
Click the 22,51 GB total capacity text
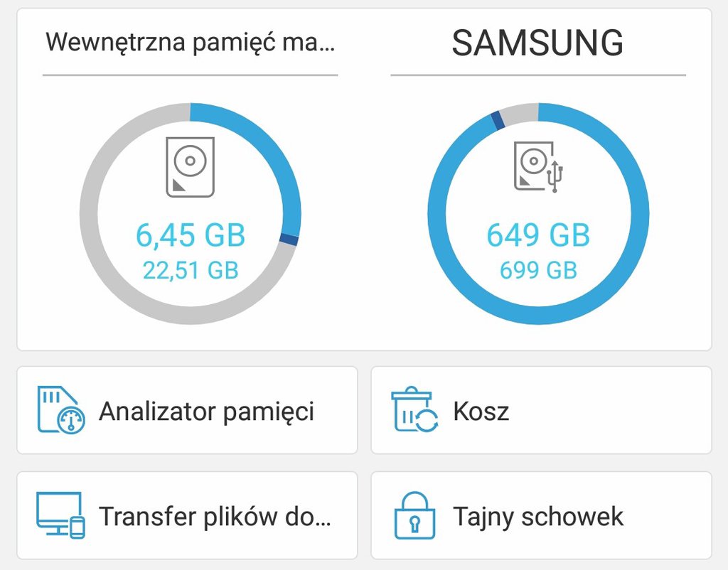pyautogui.click(x=191, y=270)
